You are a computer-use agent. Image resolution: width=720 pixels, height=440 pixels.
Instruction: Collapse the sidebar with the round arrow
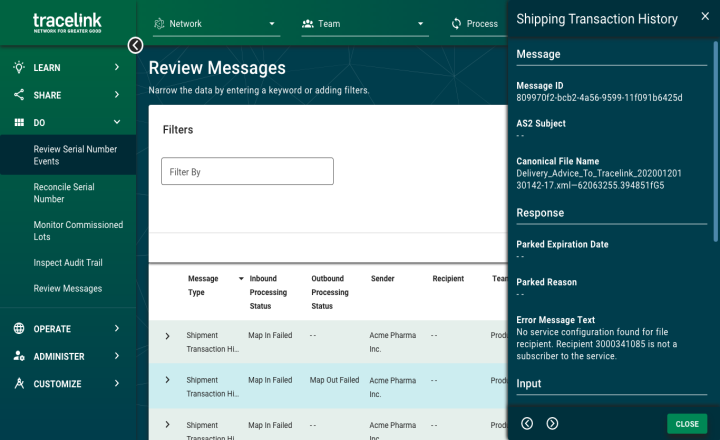[135, 45]
